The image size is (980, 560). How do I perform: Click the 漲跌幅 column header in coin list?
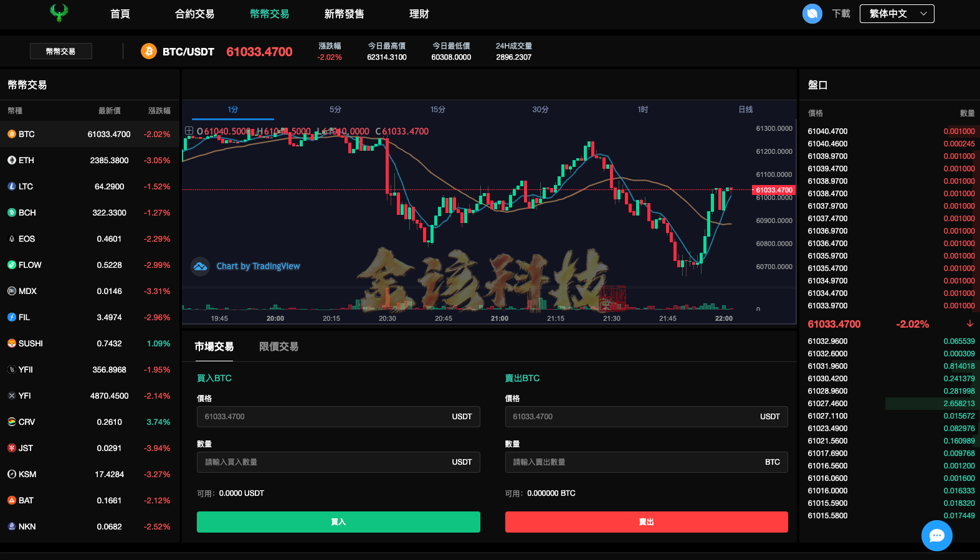(159, 111)
